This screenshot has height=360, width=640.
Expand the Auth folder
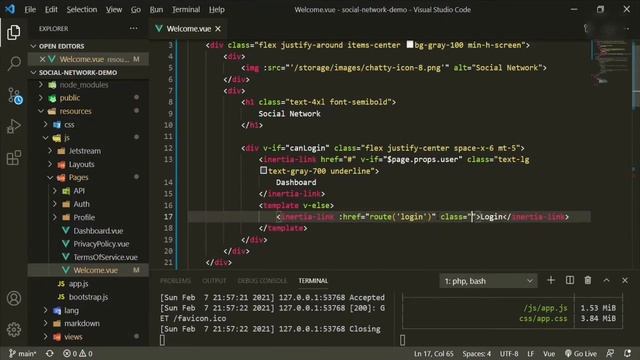click(x=55, y=204)
